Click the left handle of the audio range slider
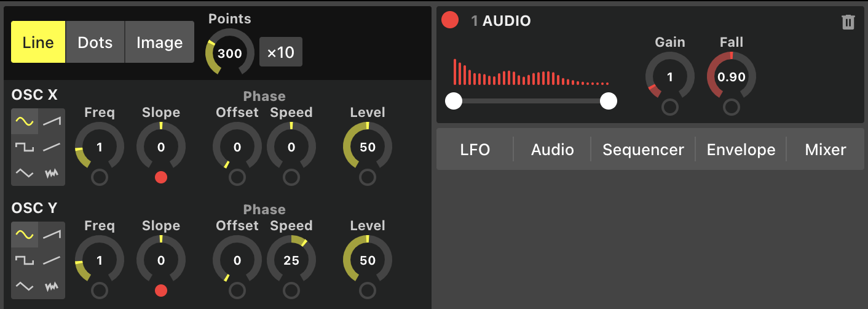868x309 pixels. [454, 101]
